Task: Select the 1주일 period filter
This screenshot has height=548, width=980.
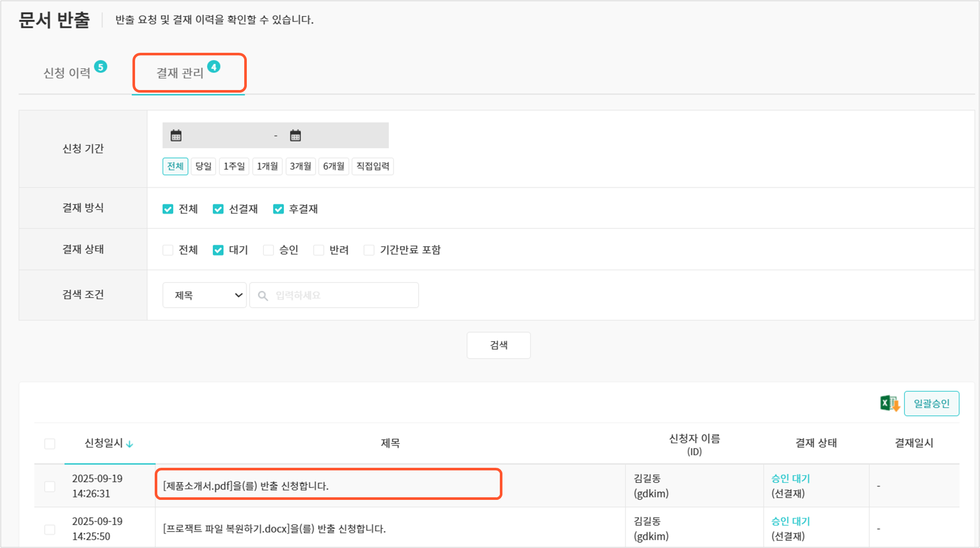Action: 234,166
